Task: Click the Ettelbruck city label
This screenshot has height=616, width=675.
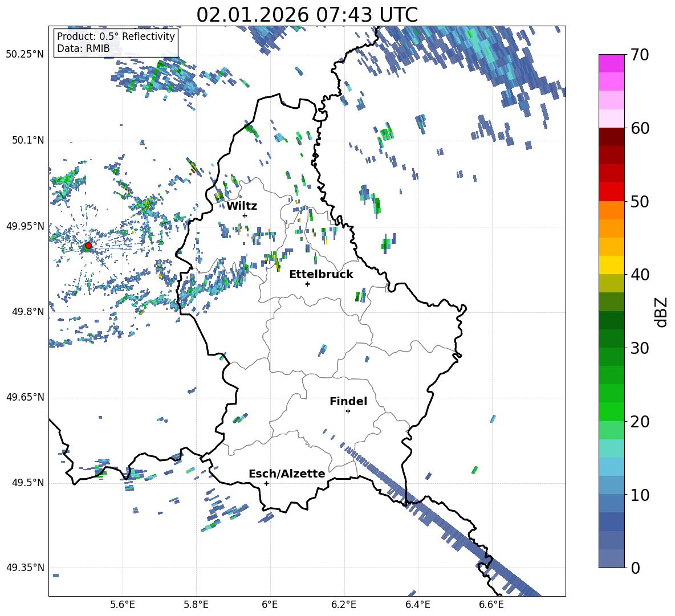Action: [x=321, y=275]
